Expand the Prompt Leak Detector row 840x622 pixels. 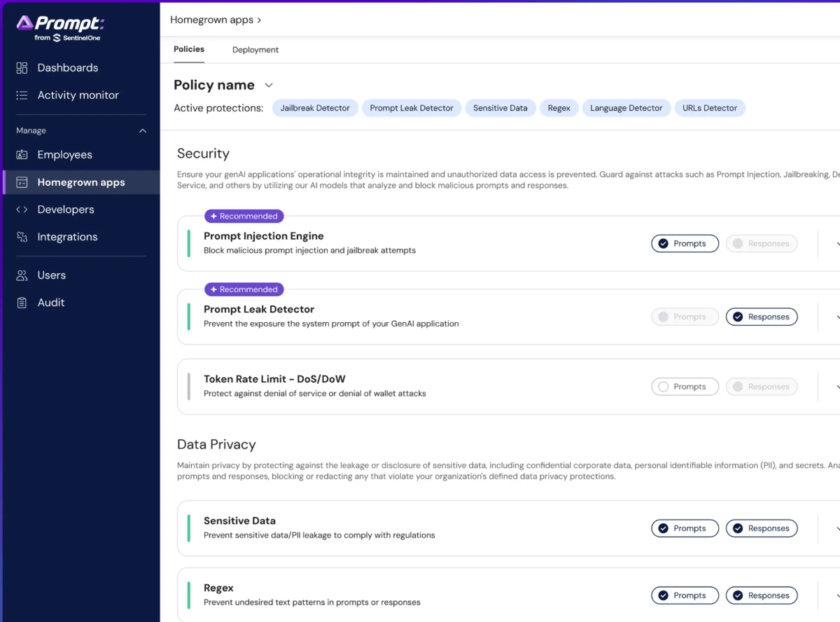coord(837,317)
